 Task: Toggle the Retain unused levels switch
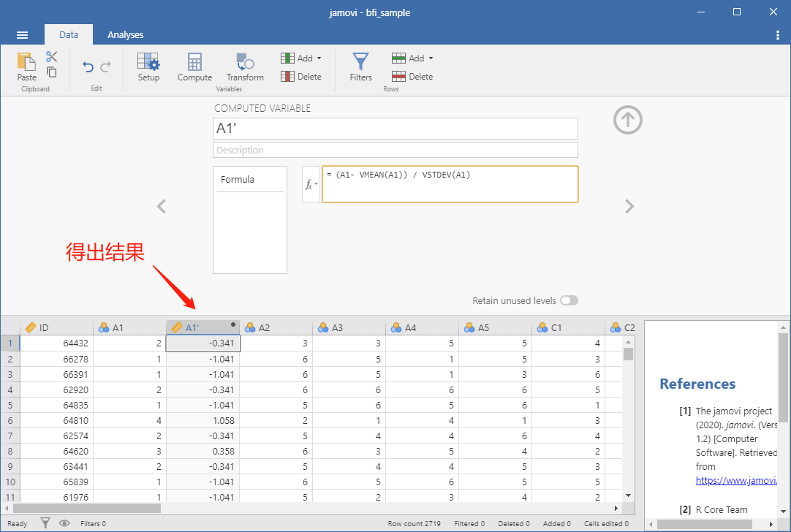click(569, 300)
